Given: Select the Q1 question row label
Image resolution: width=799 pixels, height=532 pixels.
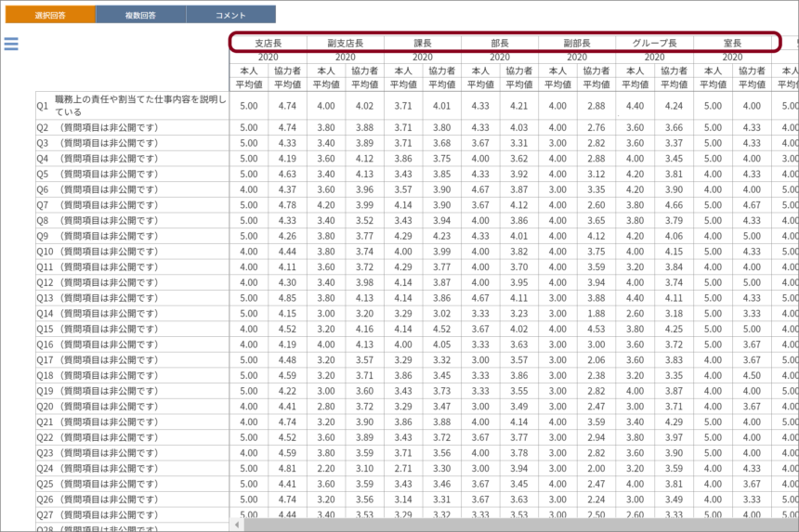Looking at the screenshot, I should (x=132, y=105).
